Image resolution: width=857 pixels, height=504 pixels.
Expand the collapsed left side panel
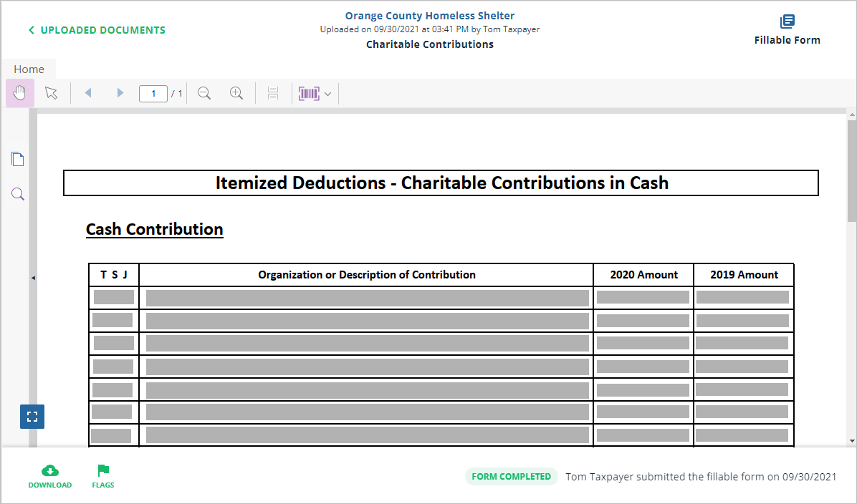[32, 278]
